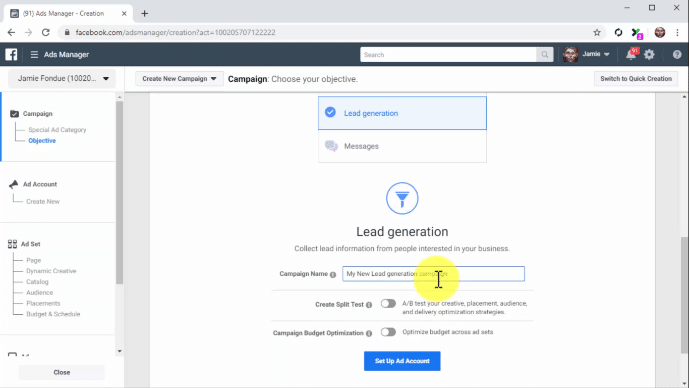Click Set Up Ad Account button
The image size is (689, 388).
pos(402,361)
